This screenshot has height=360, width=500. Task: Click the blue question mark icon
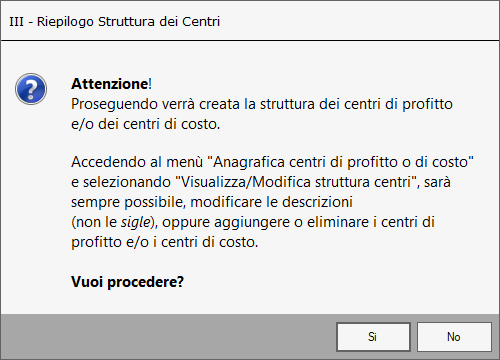point(31,89)
